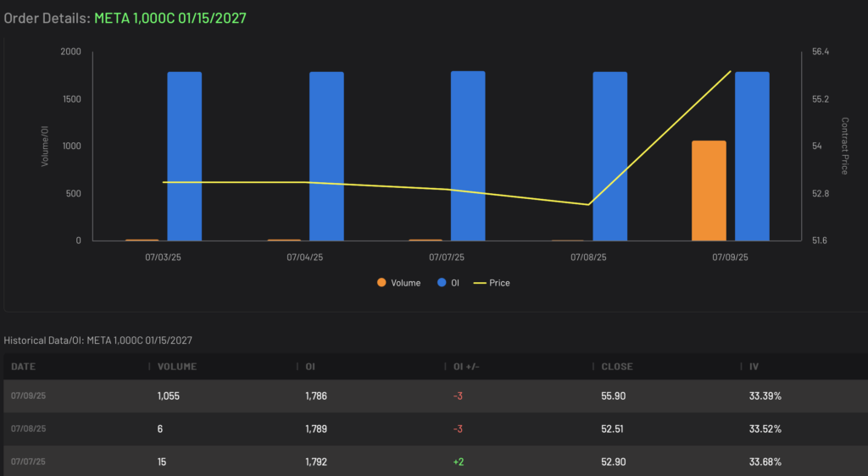This screenshot has height=476, width=868.
Task: Click the 55.90 close price cell
Action: coord(614,396)
